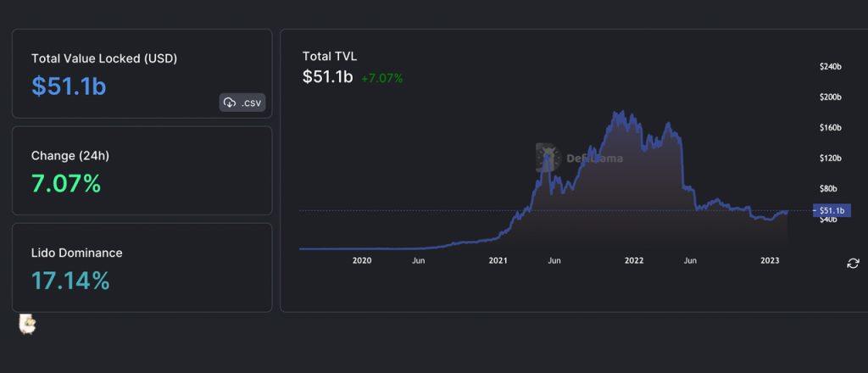
Task: Click the green +7.07% chart indicator
Action: [x=382, y=78]
